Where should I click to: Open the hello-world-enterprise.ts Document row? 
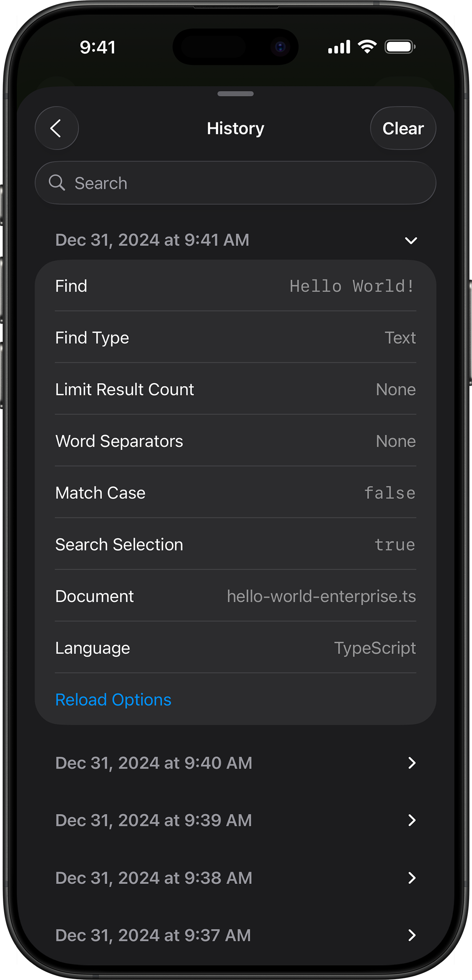235,596
